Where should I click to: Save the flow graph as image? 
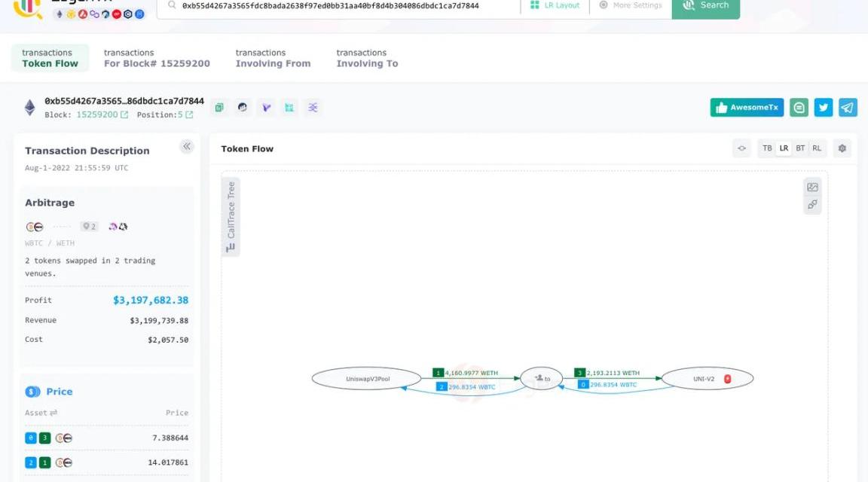[x=812, y=188]
